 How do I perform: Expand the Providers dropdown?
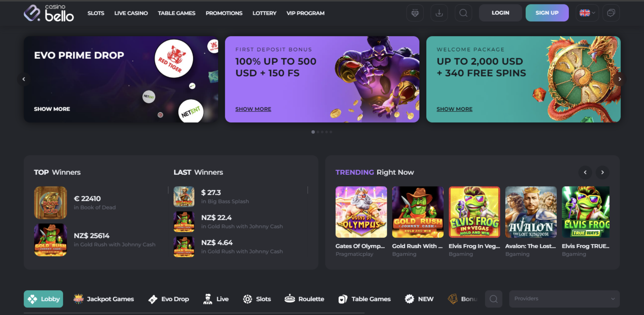pyautogui.click(x=564, y=299)
